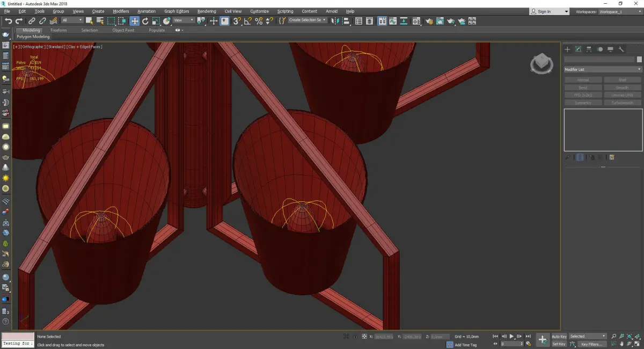This screenshot has height=349, width=644.
Task: Open the Scene Explorer toggle
Action: [359, 21]
